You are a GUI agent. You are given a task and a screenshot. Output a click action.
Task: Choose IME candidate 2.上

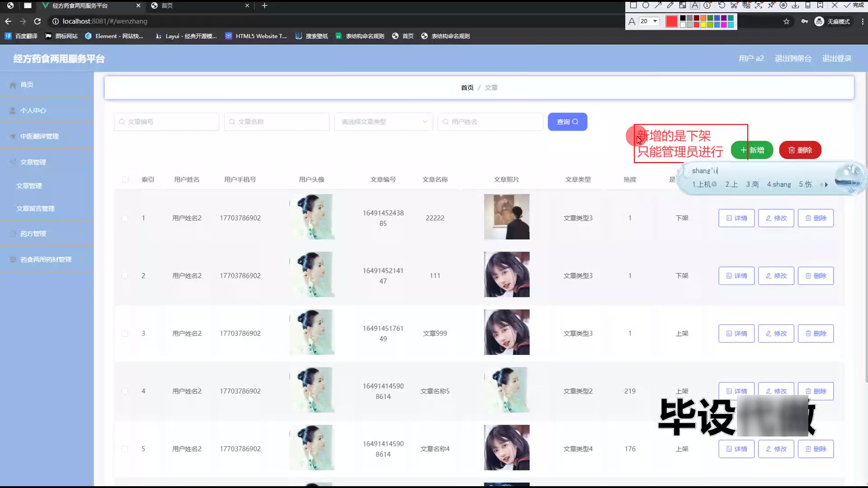[731, 184]
